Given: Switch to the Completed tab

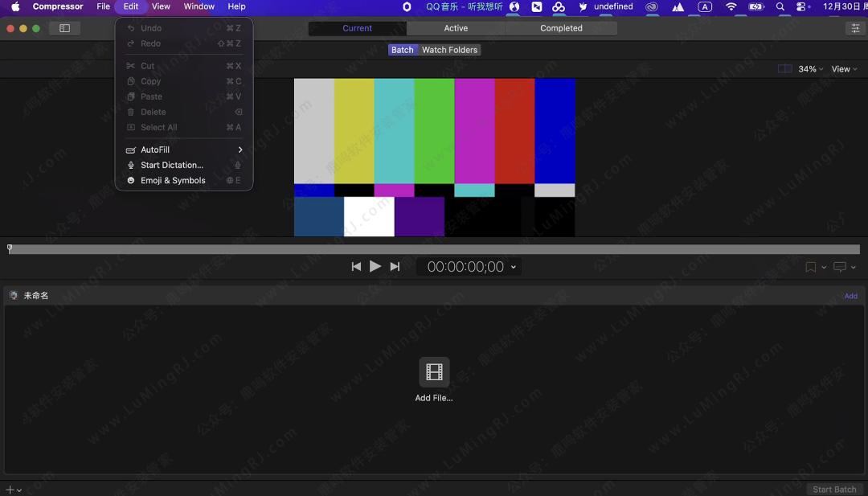Looking at the screenshot, I should tap(561, 28).
